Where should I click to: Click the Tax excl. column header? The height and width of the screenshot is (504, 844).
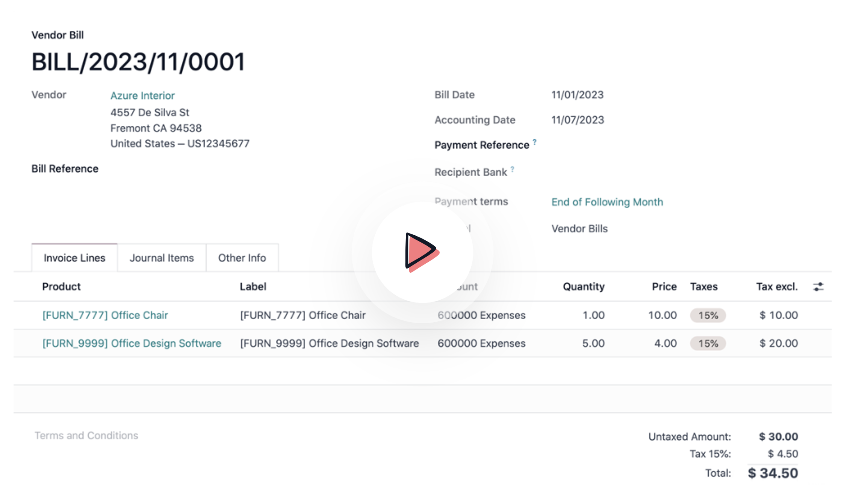click(x=777, y=287)
